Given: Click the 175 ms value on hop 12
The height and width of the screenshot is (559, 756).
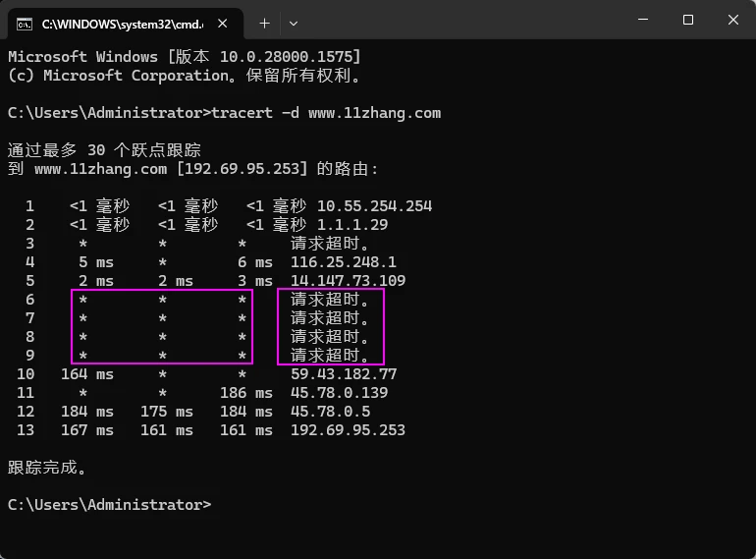Looking at the screenshot, I should coord(167,412).
